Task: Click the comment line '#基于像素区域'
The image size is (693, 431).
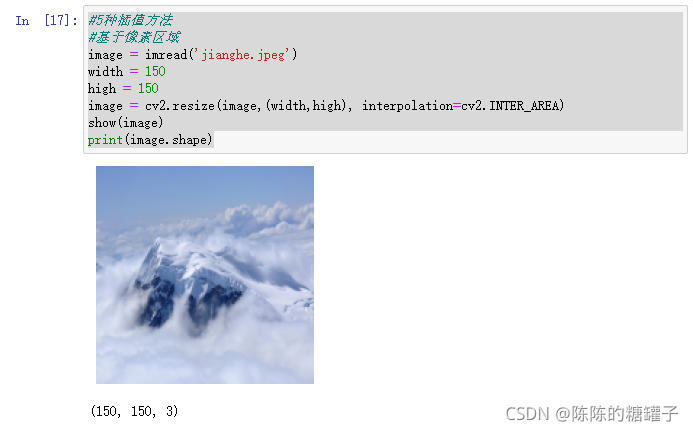Action: [x=134, y=37]
